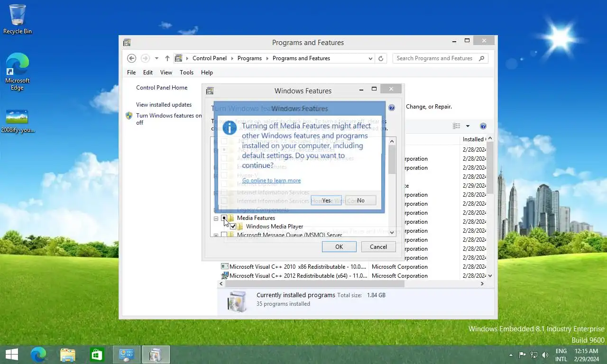Expand arrow after Programs breadcrumb
This screenshot has width=607, height=364.
pos(267,58)
